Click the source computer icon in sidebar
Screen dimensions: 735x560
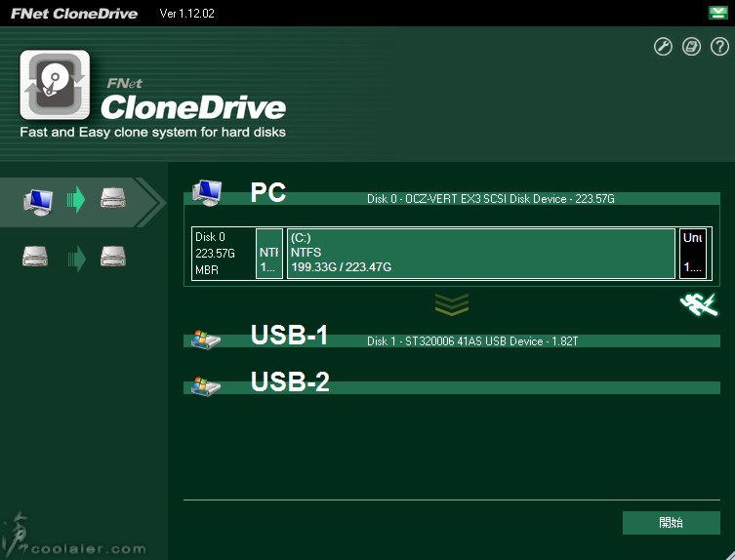coord(38,202)
